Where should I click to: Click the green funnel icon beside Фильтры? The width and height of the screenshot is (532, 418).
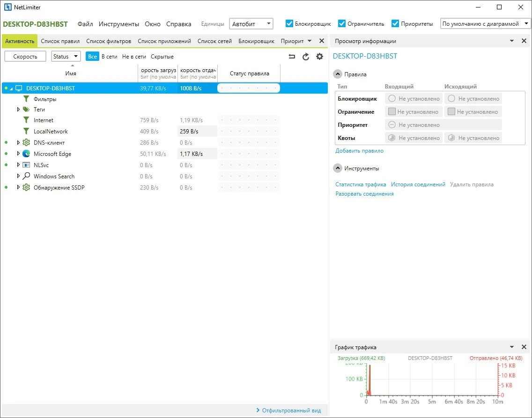pos(26,99)
